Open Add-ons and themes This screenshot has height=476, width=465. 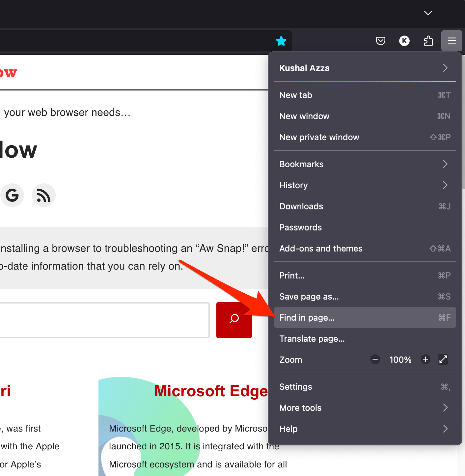pos(365,249)
